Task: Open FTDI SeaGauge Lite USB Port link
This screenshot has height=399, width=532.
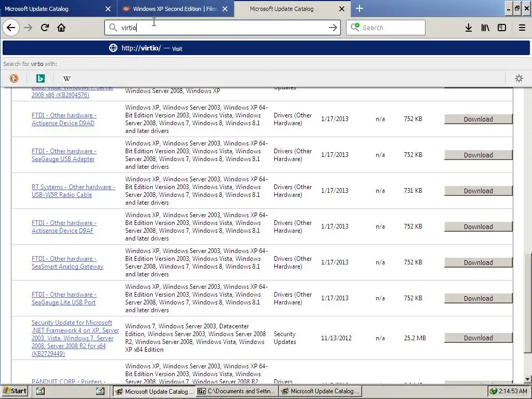Action: (64, 299)
